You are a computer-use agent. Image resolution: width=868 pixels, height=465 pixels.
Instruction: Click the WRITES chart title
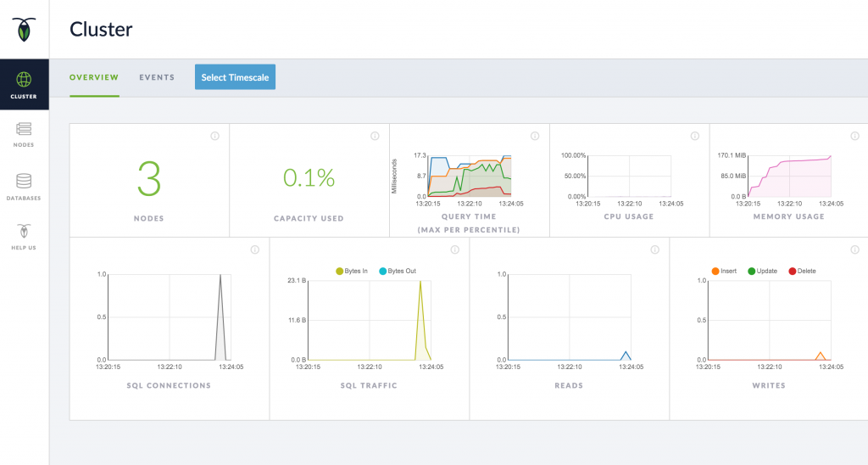[769, 386]
